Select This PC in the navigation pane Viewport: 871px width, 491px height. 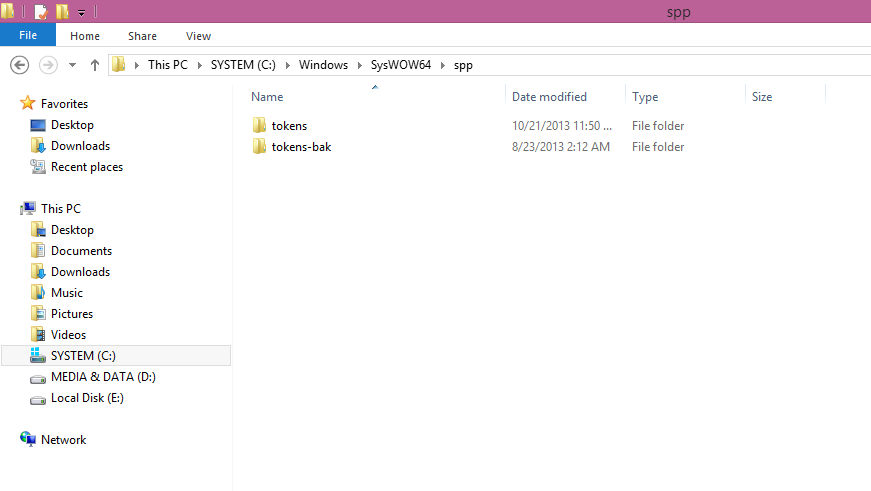click(61, 209)
